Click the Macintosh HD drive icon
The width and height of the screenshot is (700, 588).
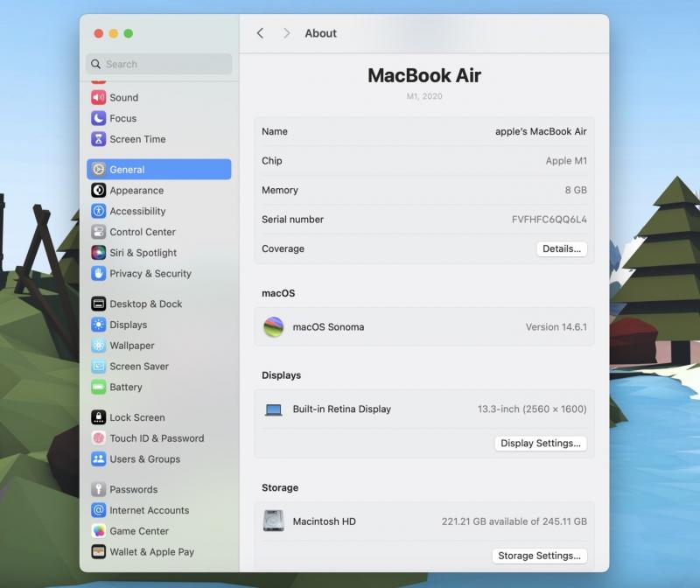coord(274,521)
